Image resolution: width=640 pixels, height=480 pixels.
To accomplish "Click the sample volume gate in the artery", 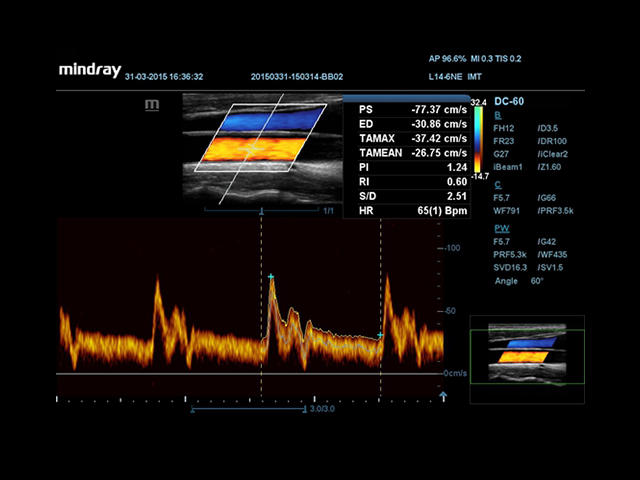I will tap(251, 149).
